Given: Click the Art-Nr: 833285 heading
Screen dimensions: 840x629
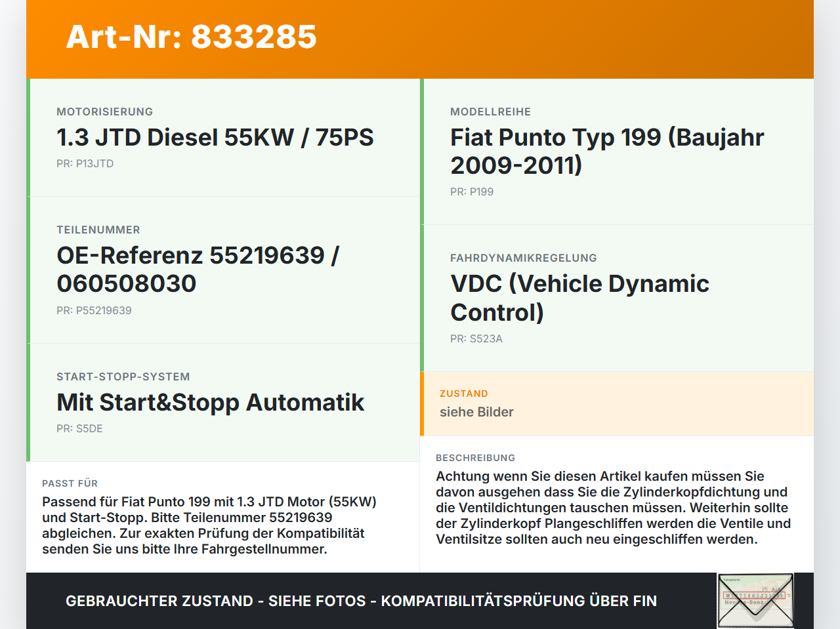Looking at the screenshot, I should [192, 37].
